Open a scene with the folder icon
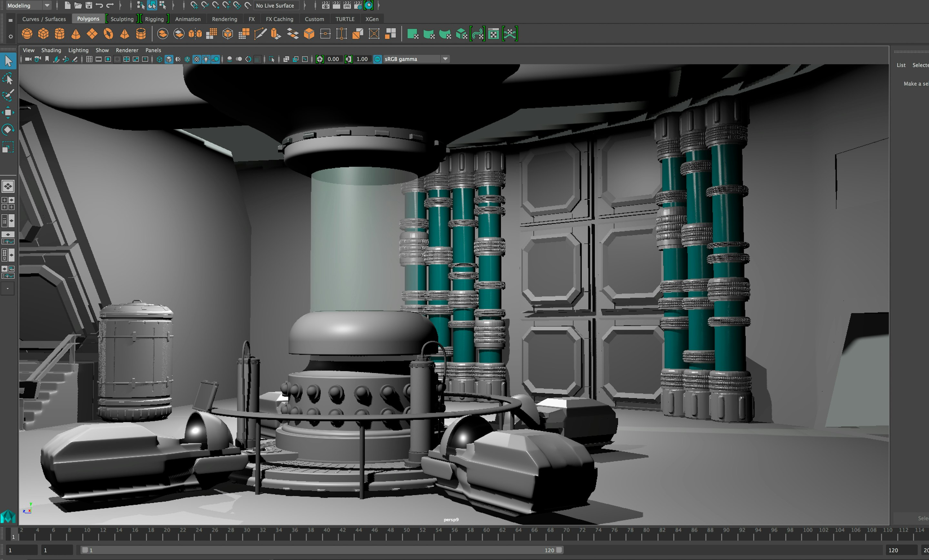 [78, 5]
